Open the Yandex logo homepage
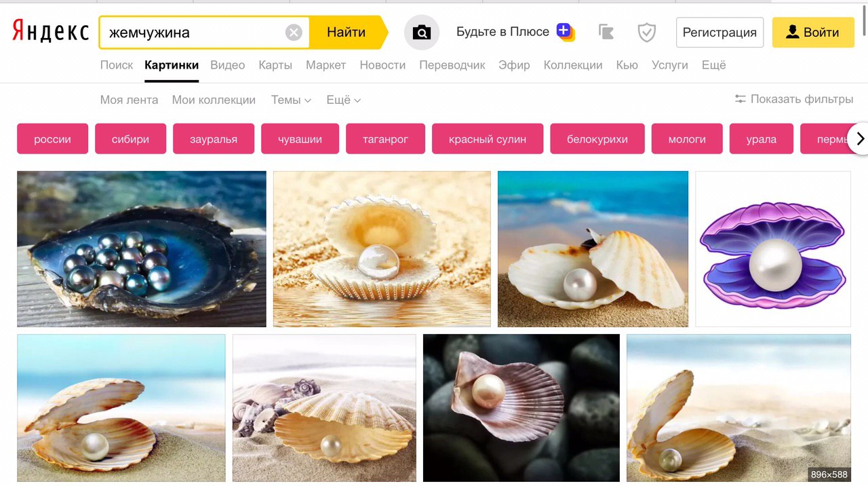Screen dimensions: 868x486 [51, 32]
